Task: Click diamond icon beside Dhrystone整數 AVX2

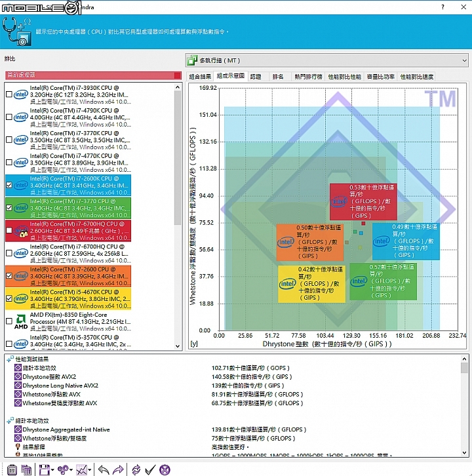Action: 18,377
